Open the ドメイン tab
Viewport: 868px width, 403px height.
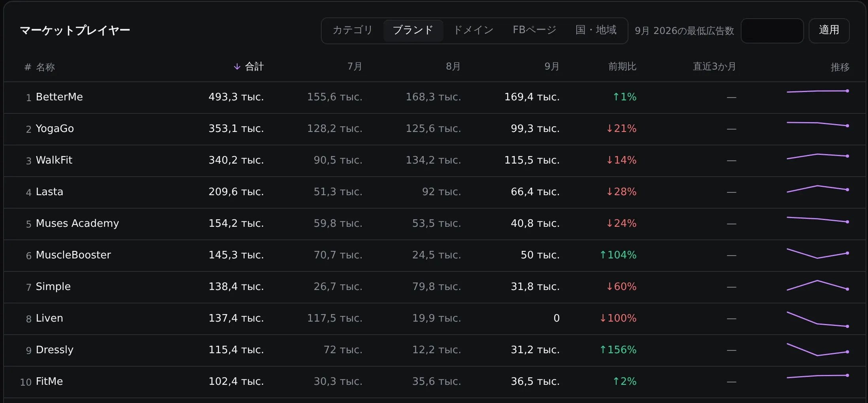(x=473, y=30)
